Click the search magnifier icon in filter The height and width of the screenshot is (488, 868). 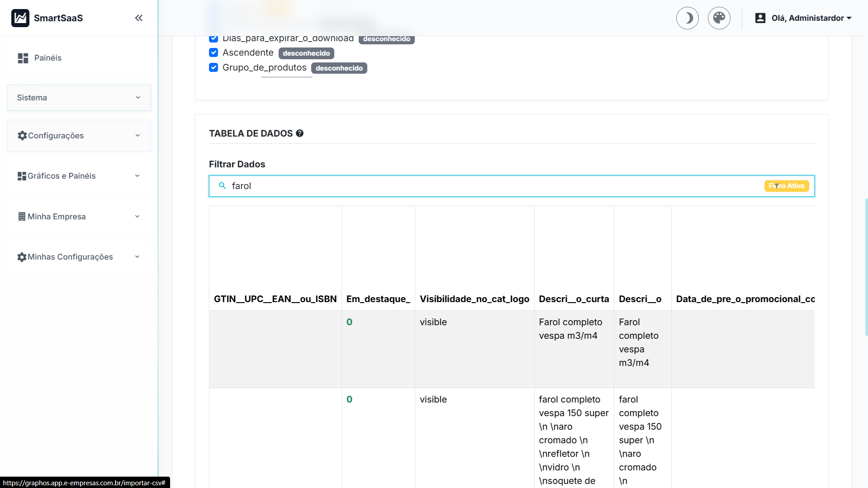[x=222, y=186]
